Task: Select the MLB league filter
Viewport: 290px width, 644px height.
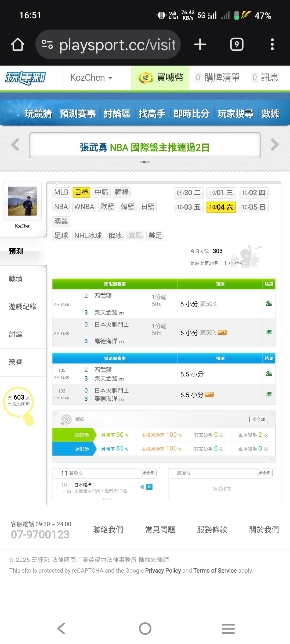Action: pos(61,192)
